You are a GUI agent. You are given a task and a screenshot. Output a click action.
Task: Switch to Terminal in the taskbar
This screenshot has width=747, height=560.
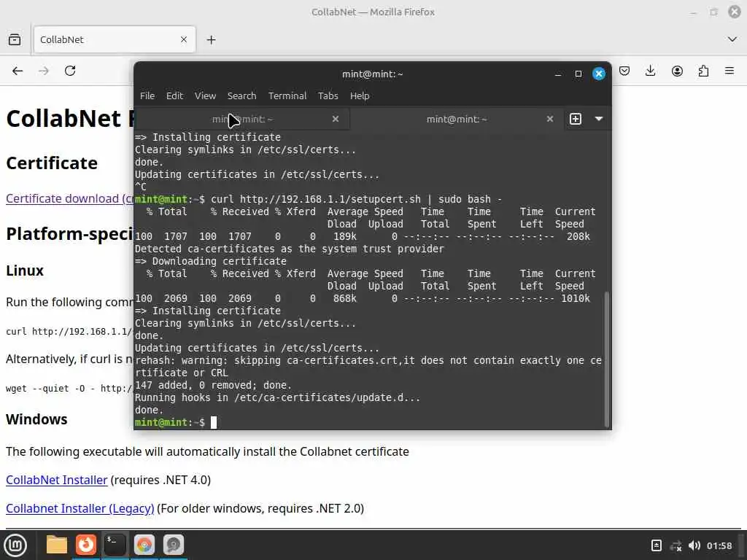pos(115,545)
